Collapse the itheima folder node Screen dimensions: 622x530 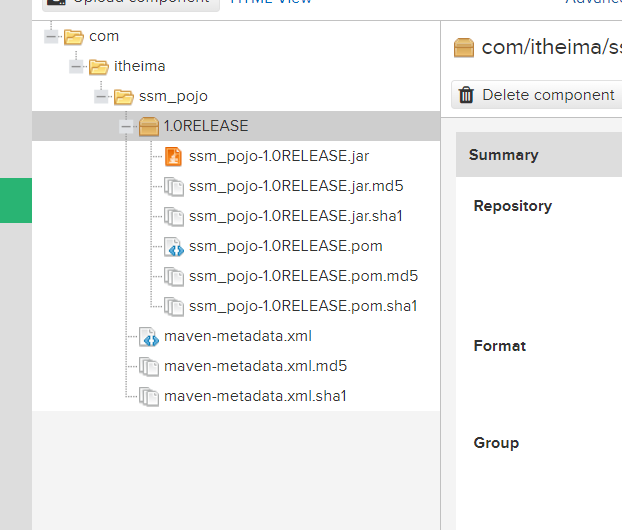[76, 66]
